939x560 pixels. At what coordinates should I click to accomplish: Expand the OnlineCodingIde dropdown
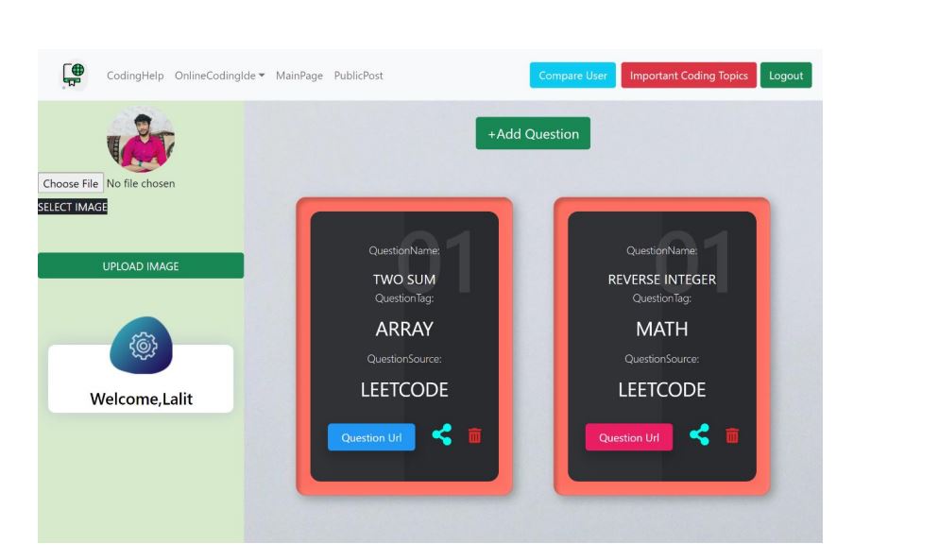point(219,75)
